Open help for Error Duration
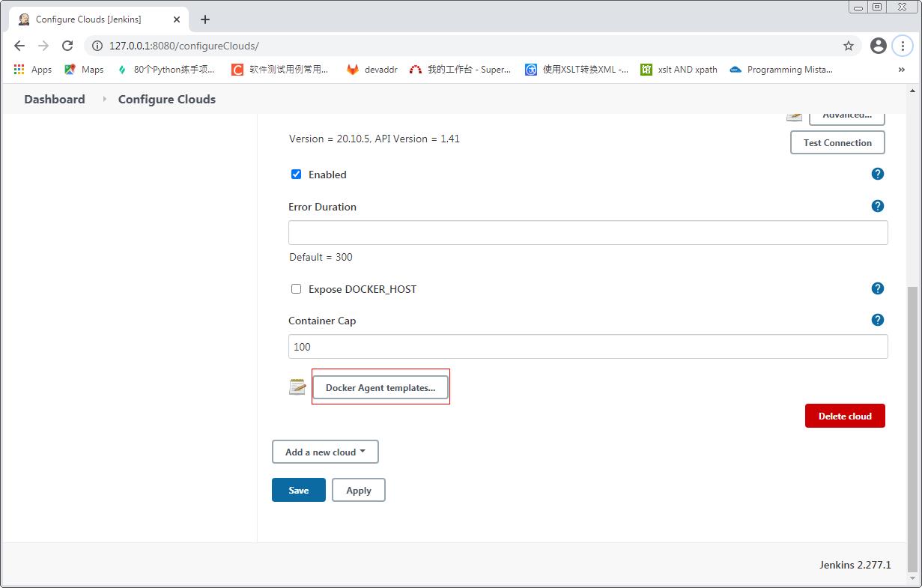The height and width of the screenshot is (588, 922). coord(878,206)
